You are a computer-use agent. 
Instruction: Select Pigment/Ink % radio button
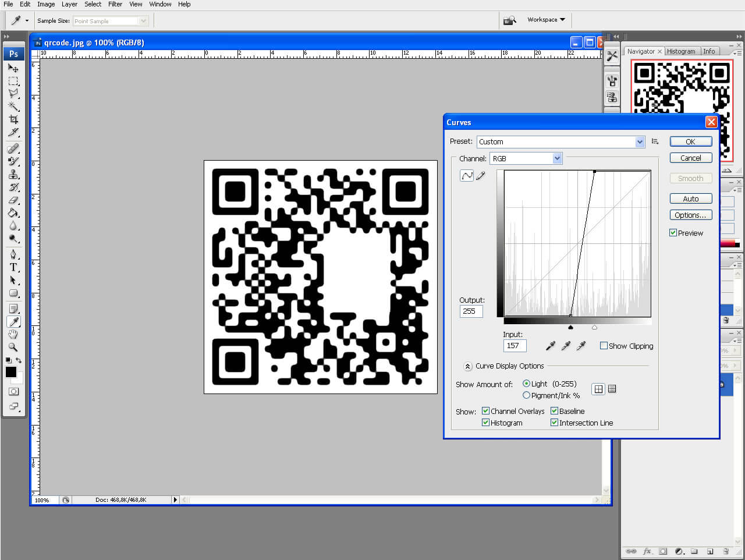526,395
